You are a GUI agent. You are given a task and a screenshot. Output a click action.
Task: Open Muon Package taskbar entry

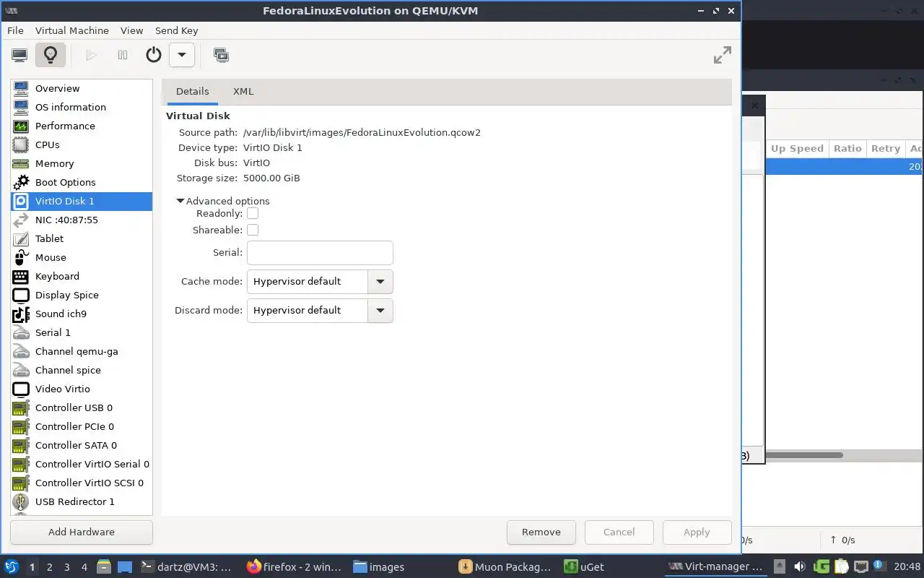pyautogui.click(x=505, y=567)
